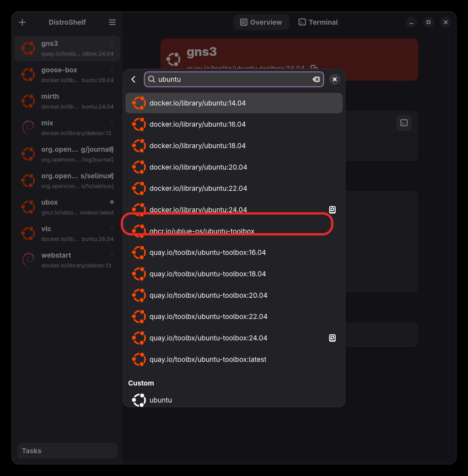468x476 pixels.
Task: Select the mix Debian container
Action: click(67, 128)
